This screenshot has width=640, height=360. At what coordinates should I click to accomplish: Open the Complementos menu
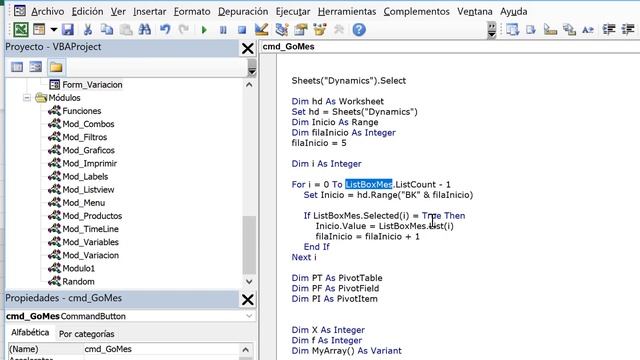coord(416,11)
